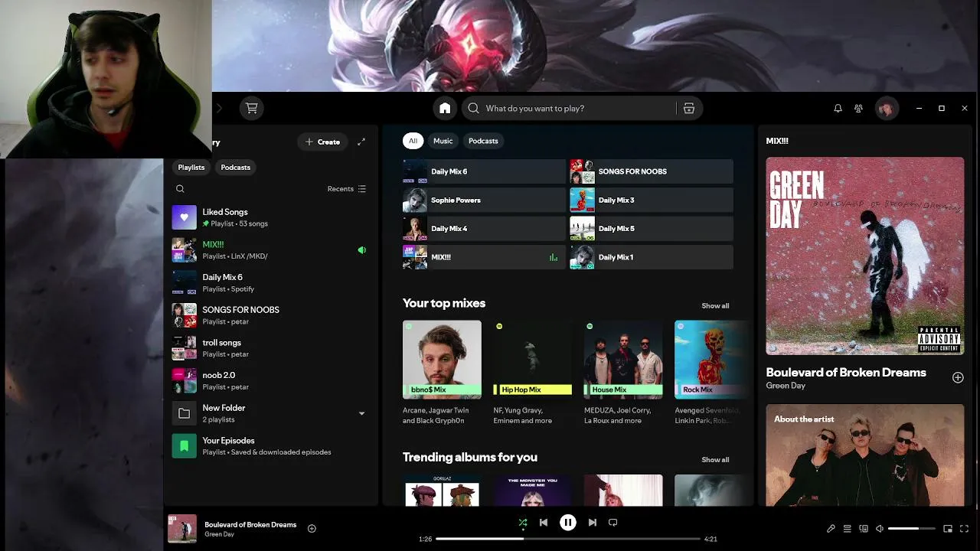
Task: Open the Daily Mix 3 shortcut card
Action: (652, 201)
